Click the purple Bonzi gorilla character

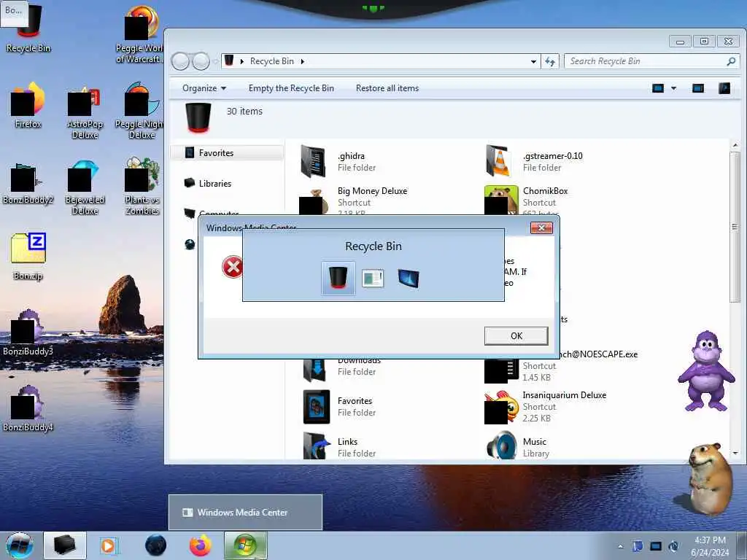[x=706, y=371]
